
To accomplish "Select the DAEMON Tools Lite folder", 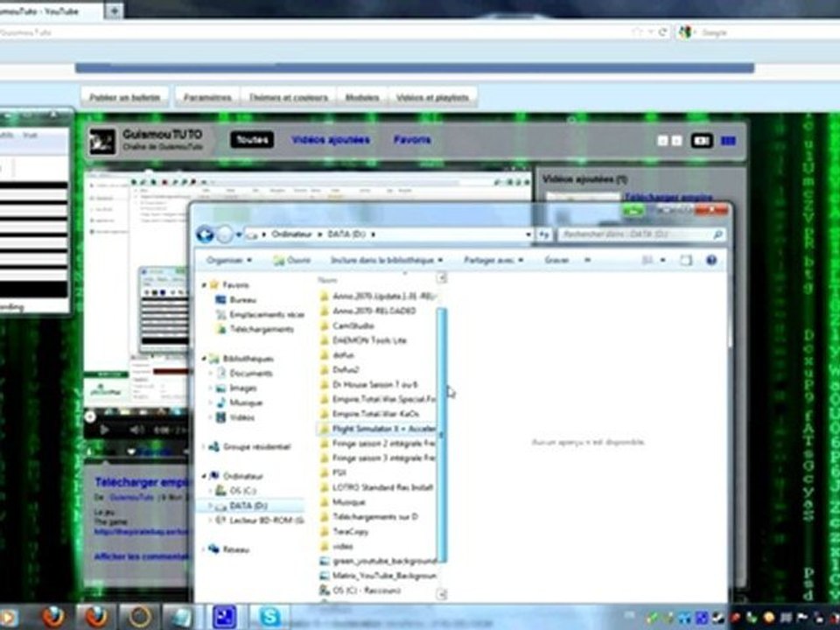I will pos(363,340).
